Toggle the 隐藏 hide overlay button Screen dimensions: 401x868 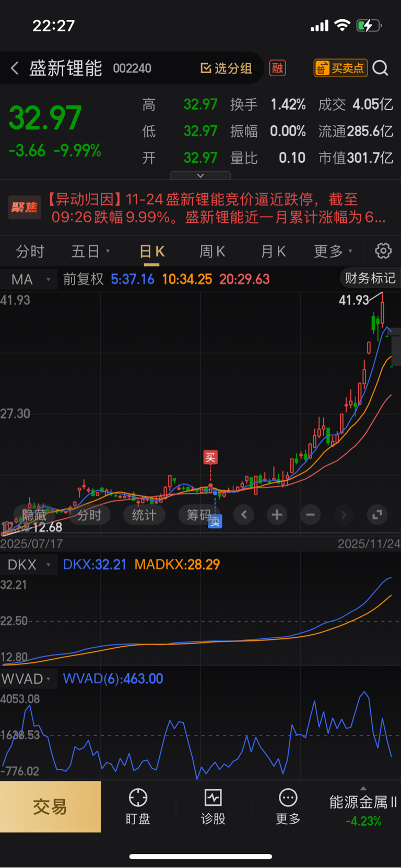click(x=34, y=515)
